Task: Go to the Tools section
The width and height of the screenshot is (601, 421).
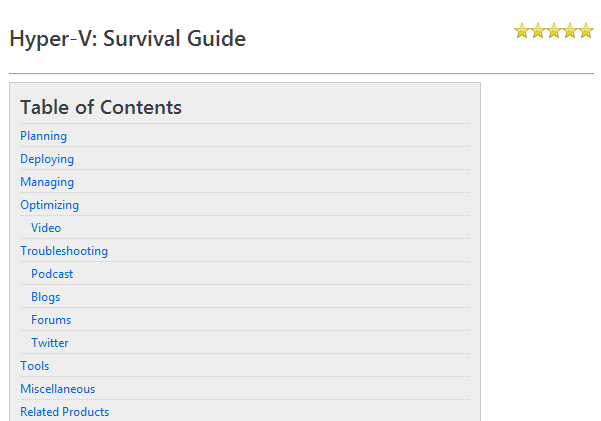Action: 35,366
